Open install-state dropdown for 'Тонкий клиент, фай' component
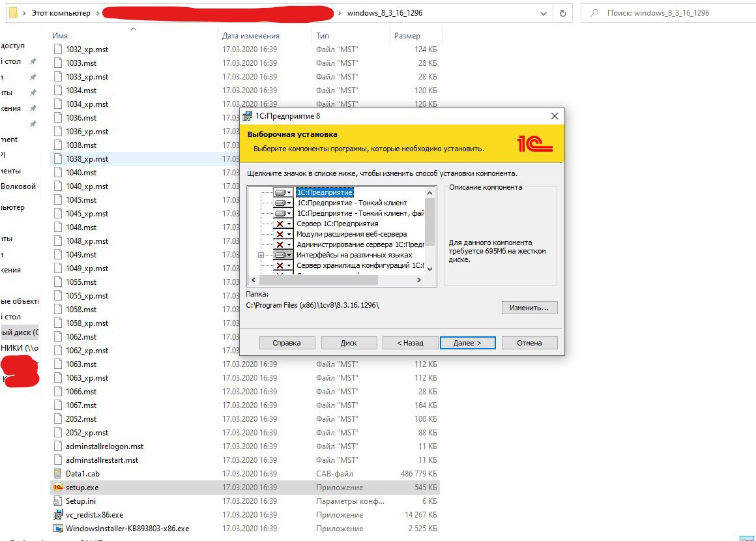This screenshot has height=541, width=756. [x=283, y=213]
